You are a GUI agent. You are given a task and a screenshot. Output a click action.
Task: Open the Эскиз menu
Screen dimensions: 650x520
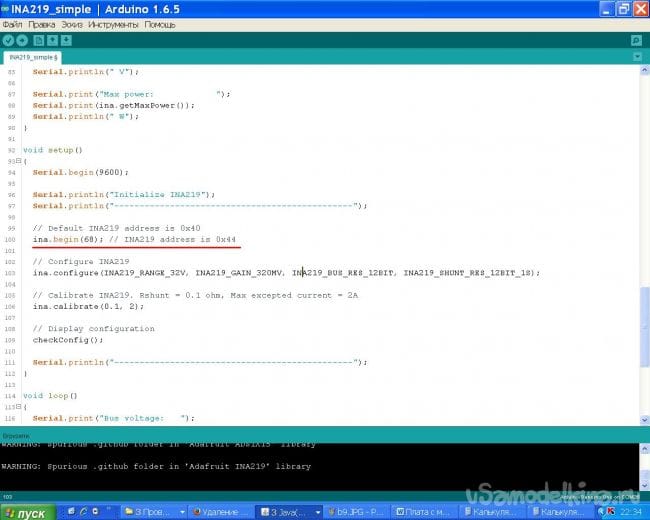tap(71, 23)
